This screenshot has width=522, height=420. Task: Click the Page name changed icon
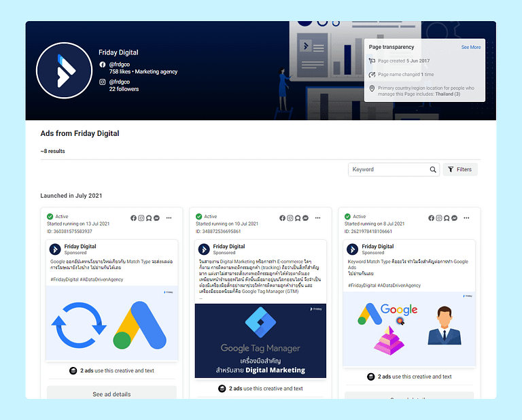pos(372,75)
